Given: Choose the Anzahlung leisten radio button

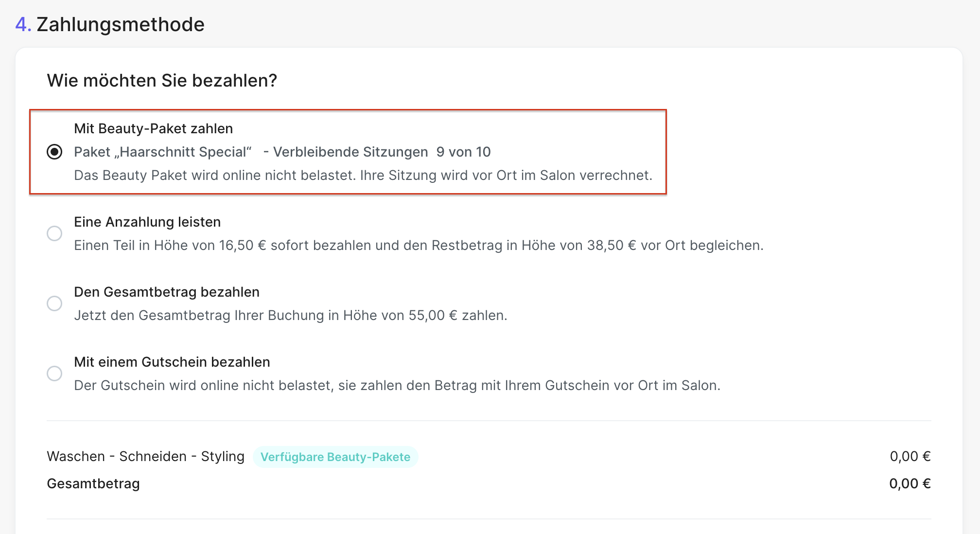Looking at the screenshot, I should click(54, 233).
